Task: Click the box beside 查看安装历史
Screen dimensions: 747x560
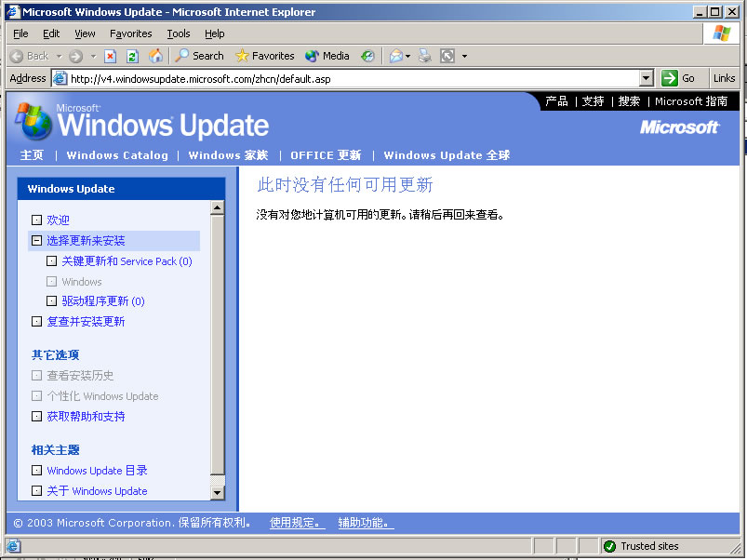Action: pos(36,375)
